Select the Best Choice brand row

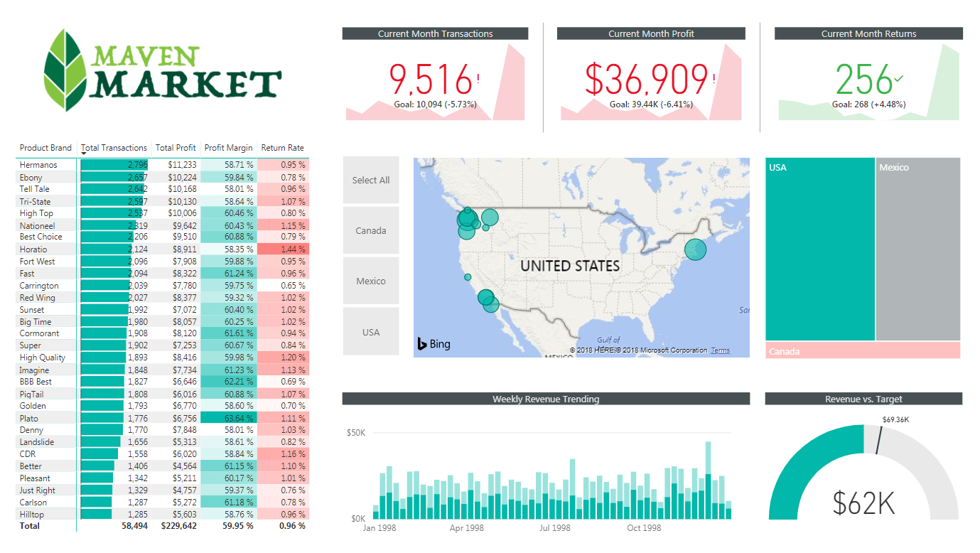(162, 237)
